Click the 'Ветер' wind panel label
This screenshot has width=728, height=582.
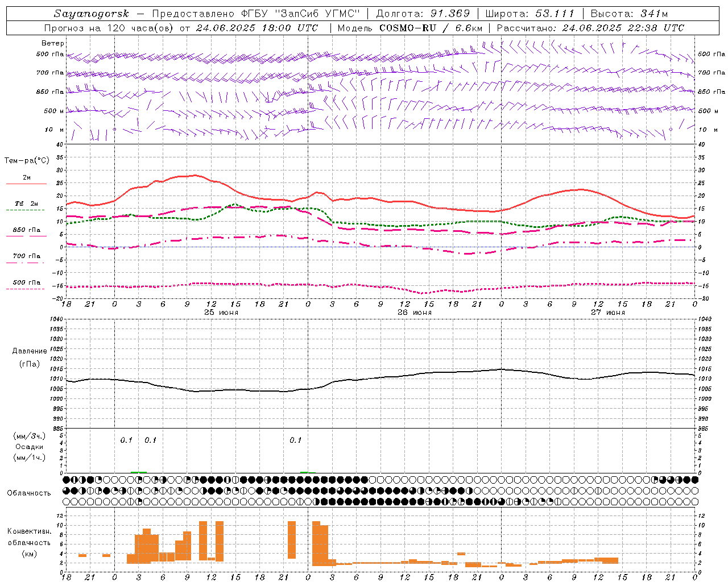[53, 43]
